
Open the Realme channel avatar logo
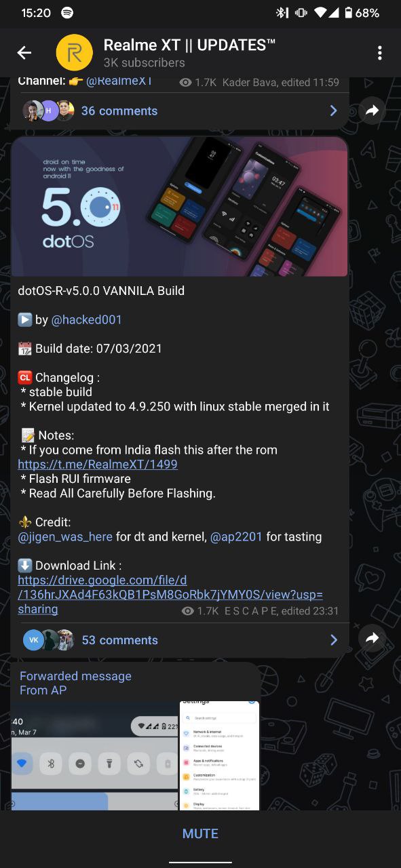(74, 53)
